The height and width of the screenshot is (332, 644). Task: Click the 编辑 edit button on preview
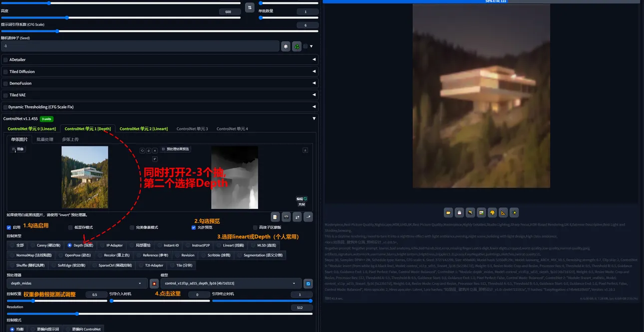coord(301,199)
